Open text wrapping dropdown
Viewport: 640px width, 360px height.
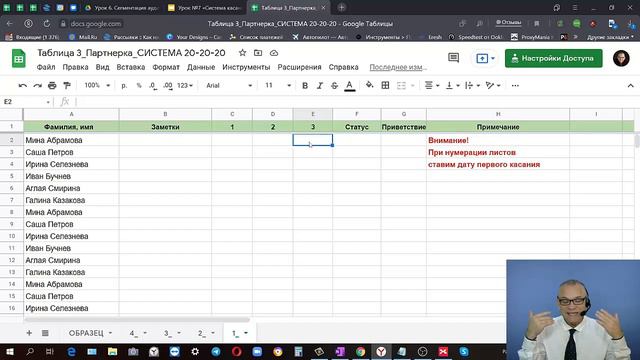472,85
